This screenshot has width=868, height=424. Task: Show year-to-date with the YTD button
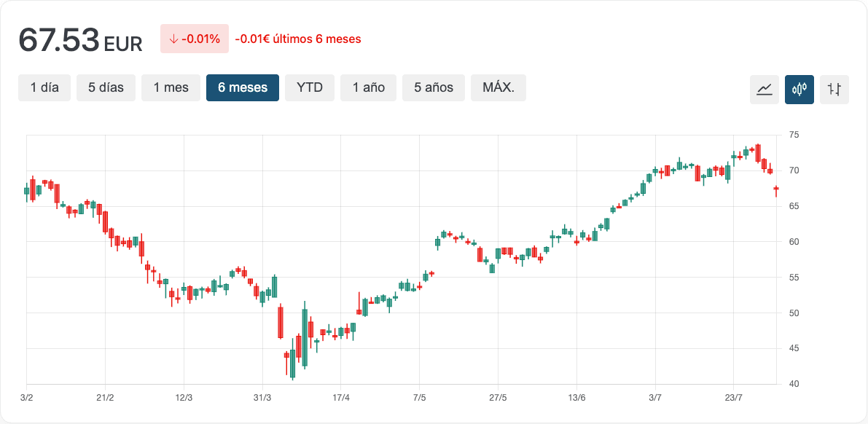point(310,87)
